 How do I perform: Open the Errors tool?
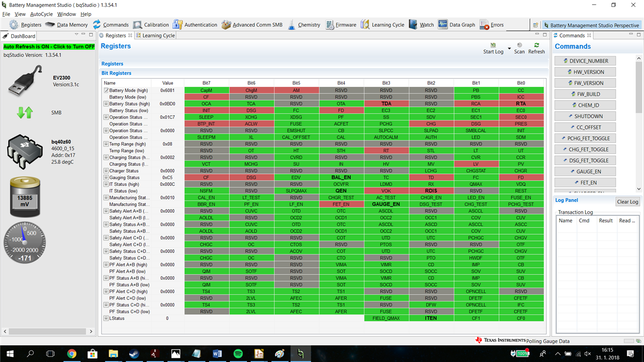pos(492,25)
